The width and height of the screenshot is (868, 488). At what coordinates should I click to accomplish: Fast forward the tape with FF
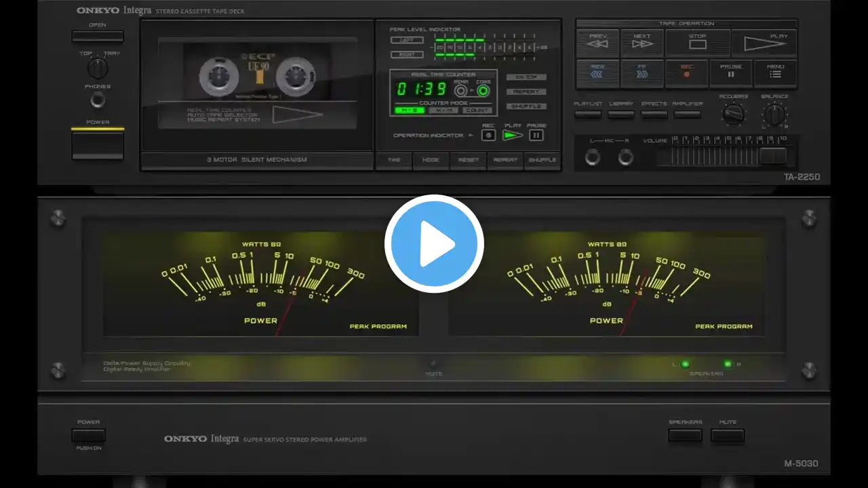[x=642, y=73]
